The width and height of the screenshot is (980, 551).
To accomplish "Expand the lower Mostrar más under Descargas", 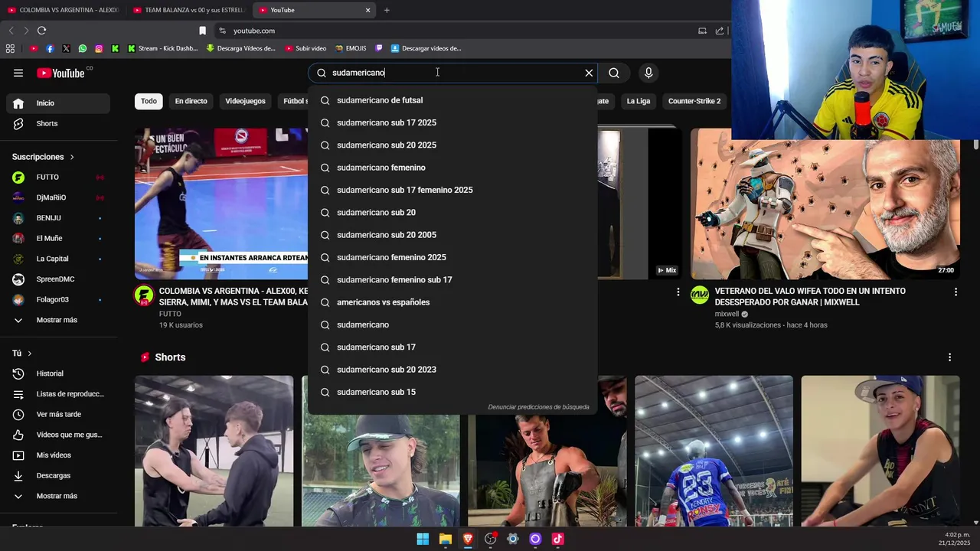I will 58,496.
